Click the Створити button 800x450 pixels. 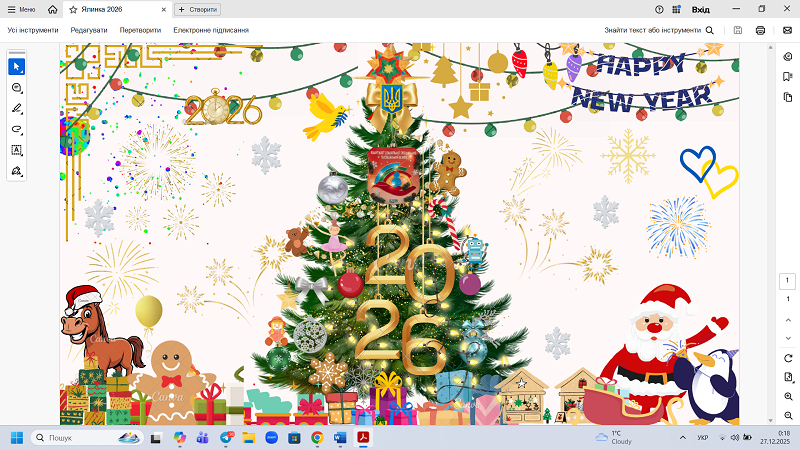click(198, 9)
